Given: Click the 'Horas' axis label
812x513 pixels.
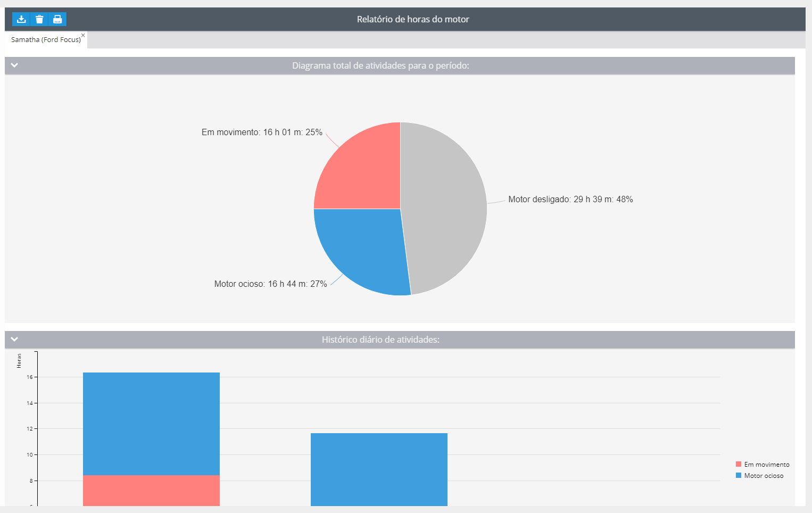Looking at the screenshot, I should [x=19, y=361].
